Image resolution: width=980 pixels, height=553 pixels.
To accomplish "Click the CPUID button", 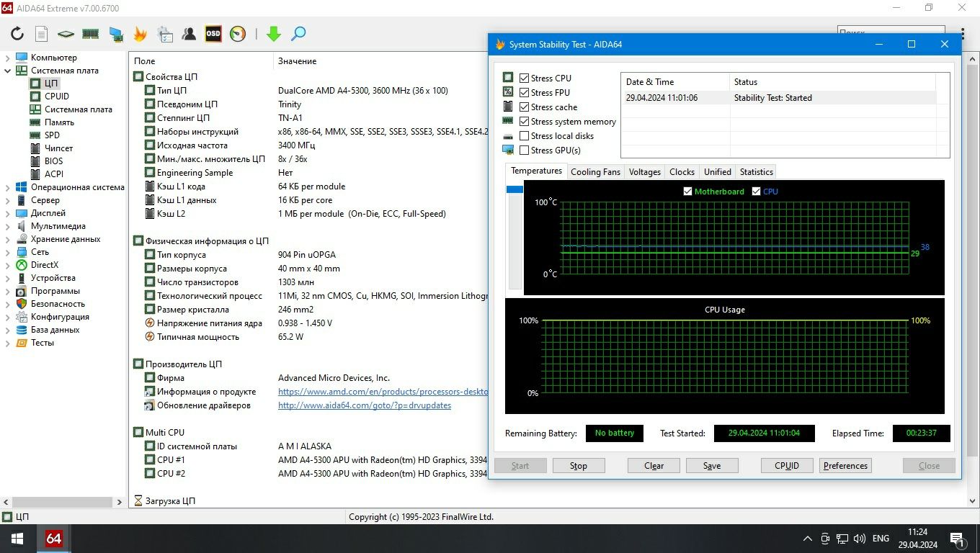I will tap(787, 466).
